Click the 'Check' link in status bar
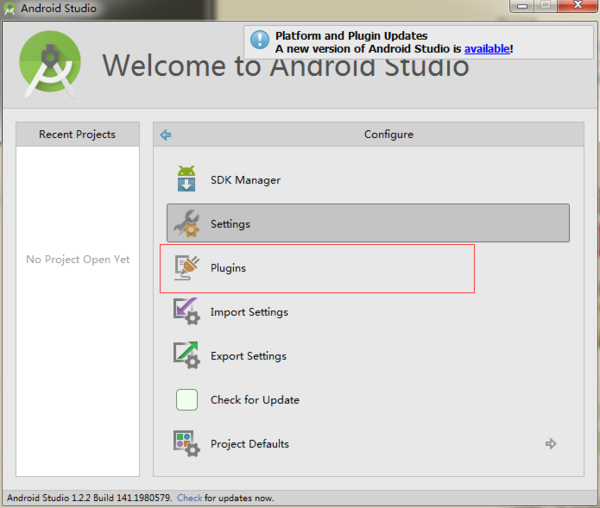The height and width of the screenshot is (508, 600). pyautogui.click(x=189, y=498)
